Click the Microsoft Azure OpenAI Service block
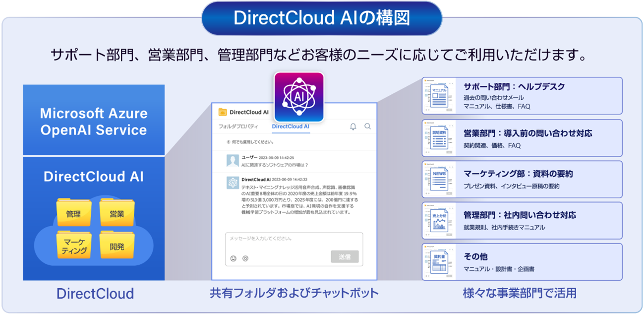Screen dimensions: 644x315 click(x=94, y=121)
